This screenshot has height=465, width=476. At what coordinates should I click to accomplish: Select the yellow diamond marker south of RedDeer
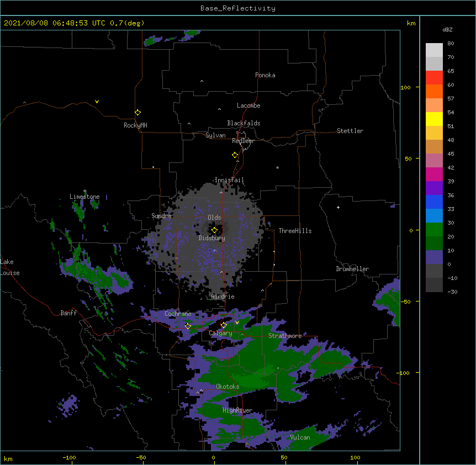click(235, 155)
